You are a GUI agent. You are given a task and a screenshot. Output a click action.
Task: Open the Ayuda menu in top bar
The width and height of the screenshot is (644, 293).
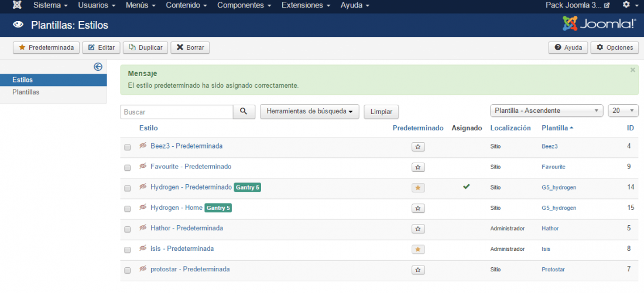coord(355,5)
